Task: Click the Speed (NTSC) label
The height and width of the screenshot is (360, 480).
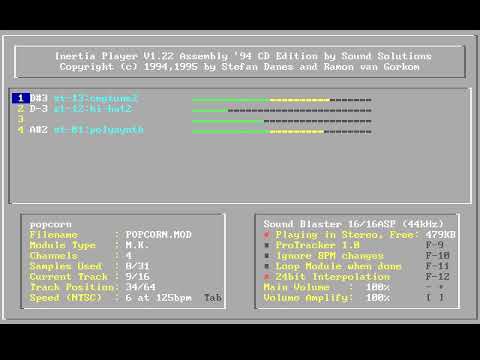Action: [66, 298]
